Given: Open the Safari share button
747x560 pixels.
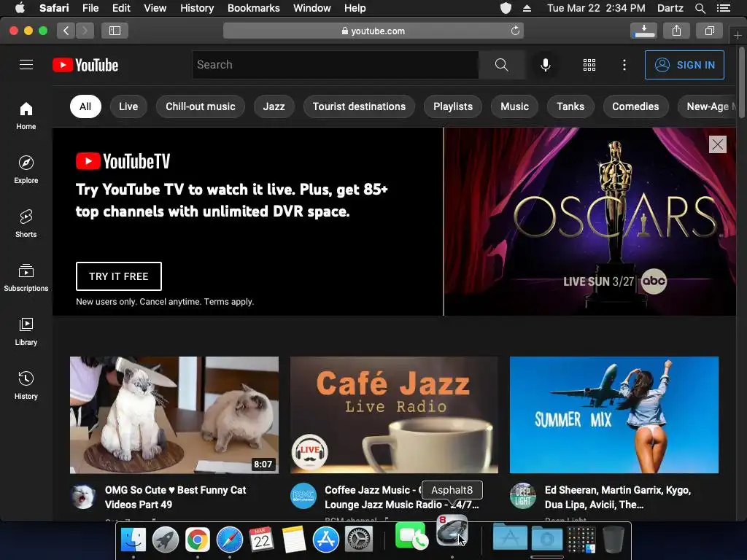Looking at the screenshot, I should [676, 31].
